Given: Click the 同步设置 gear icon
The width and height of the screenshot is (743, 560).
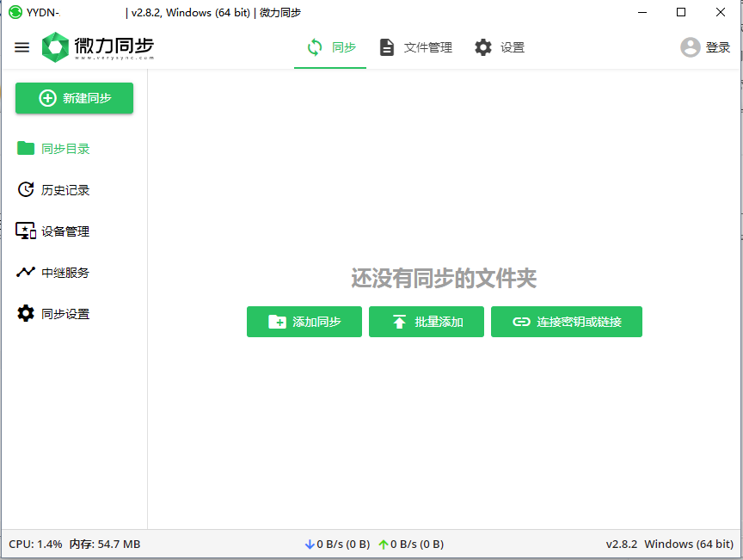Looking at the screenshot, I should pos(26,313).
